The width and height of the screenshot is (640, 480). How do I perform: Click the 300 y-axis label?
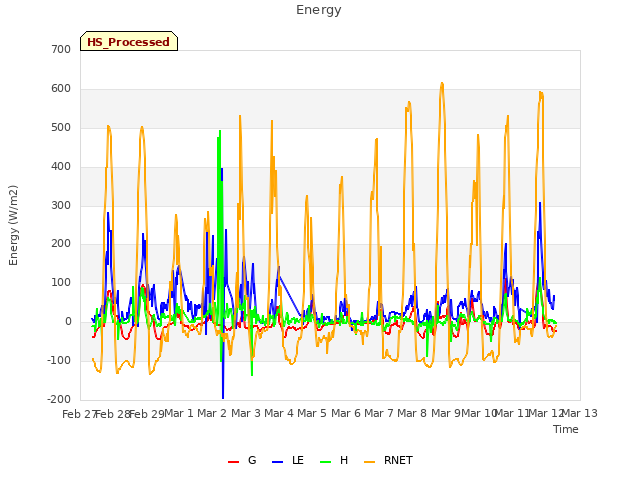click(61, 205)
